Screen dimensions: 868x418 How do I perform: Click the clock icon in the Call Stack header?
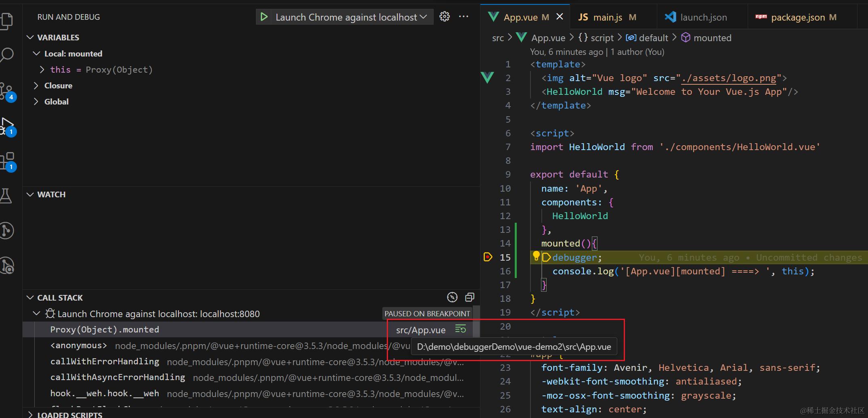(x=452, y=297)
